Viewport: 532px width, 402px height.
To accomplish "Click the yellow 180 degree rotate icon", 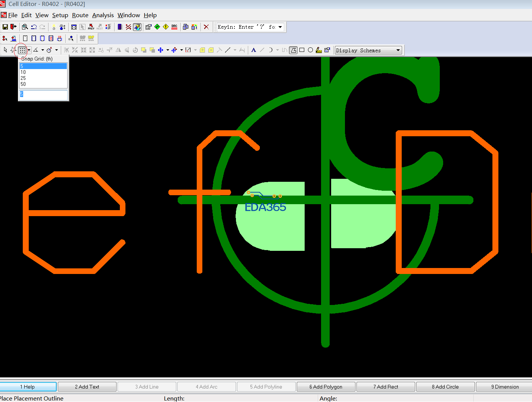I will [x=91, y=38].
